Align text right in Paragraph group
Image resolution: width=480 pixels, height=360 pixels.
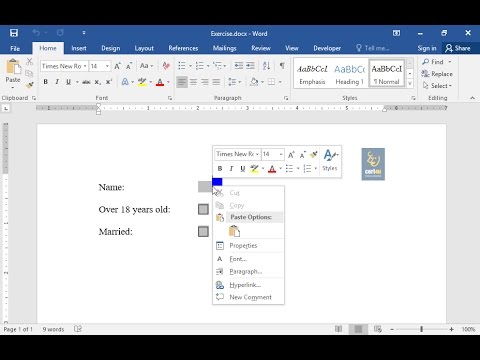205,82
